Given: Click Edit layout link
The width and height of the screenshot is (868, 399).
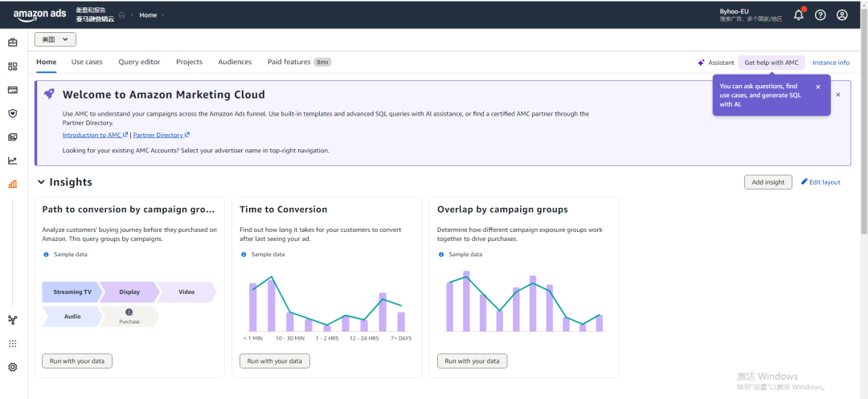Looking at the screenshot, I should 821,182.
